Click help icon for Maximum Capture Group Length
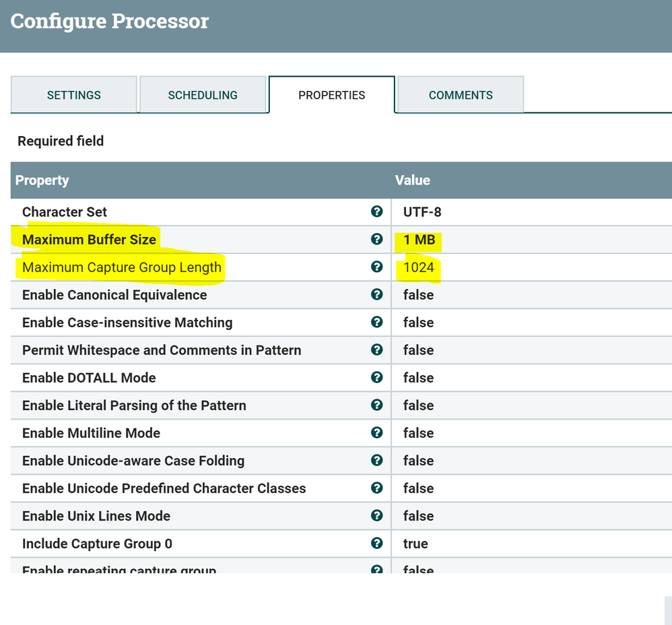 coord(376,267)
